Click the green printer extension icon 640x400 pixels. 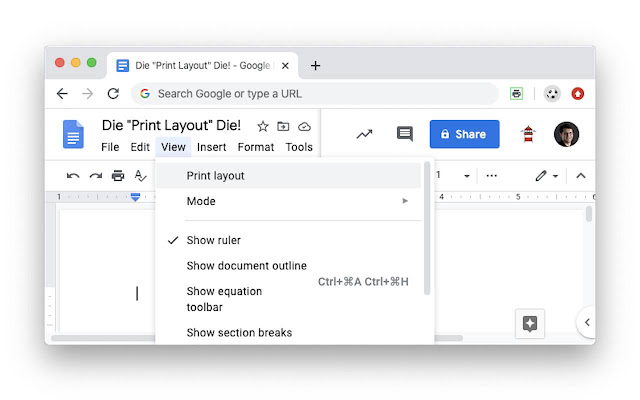[x=517, y=94]
